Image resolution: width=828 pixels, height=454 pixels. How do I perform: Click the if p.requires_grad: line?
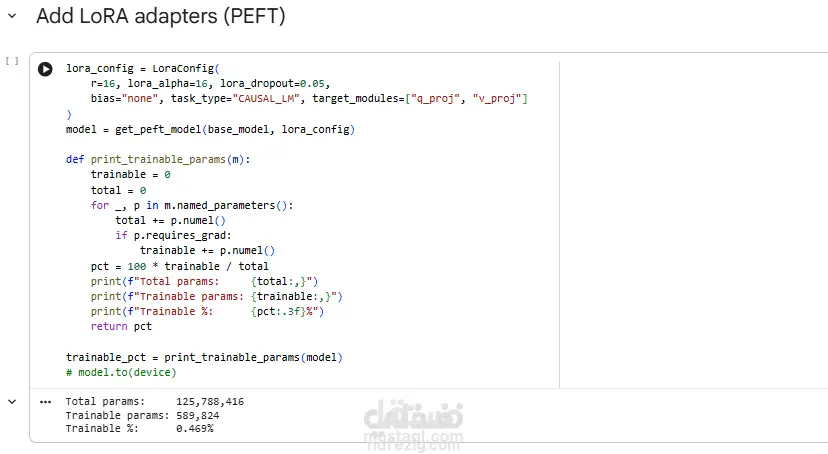click(173, 235)
